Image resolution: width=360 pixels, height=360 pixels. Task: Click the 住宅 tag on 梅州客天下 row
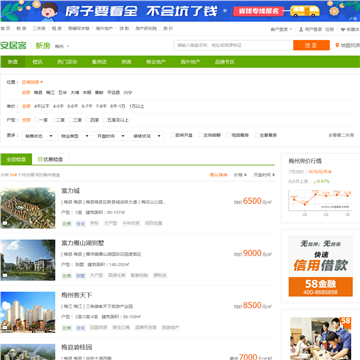pos(80,328)
